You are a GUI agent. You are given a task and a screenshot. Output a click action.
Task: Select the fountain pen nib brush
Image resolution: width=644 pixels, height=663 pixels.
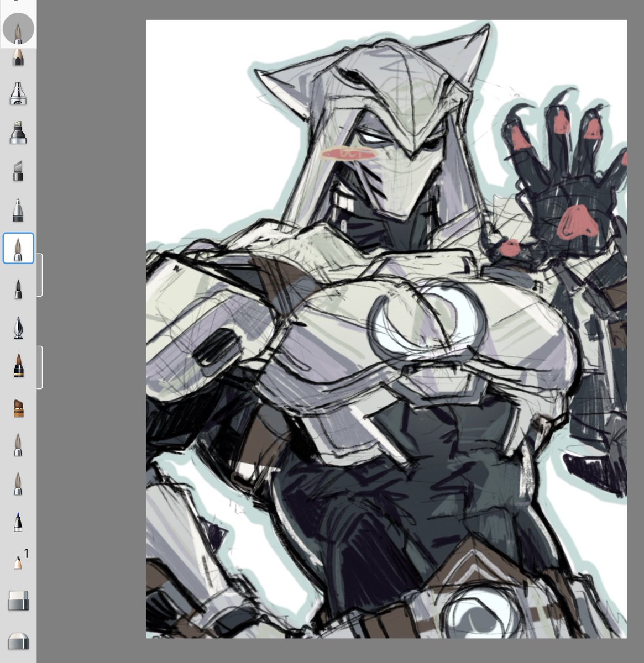click(18, 328)
